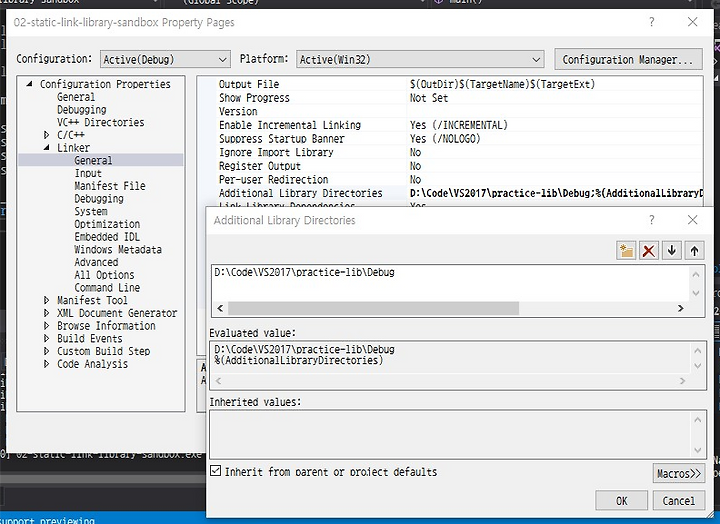Select General under Configuration Properties

76,97
